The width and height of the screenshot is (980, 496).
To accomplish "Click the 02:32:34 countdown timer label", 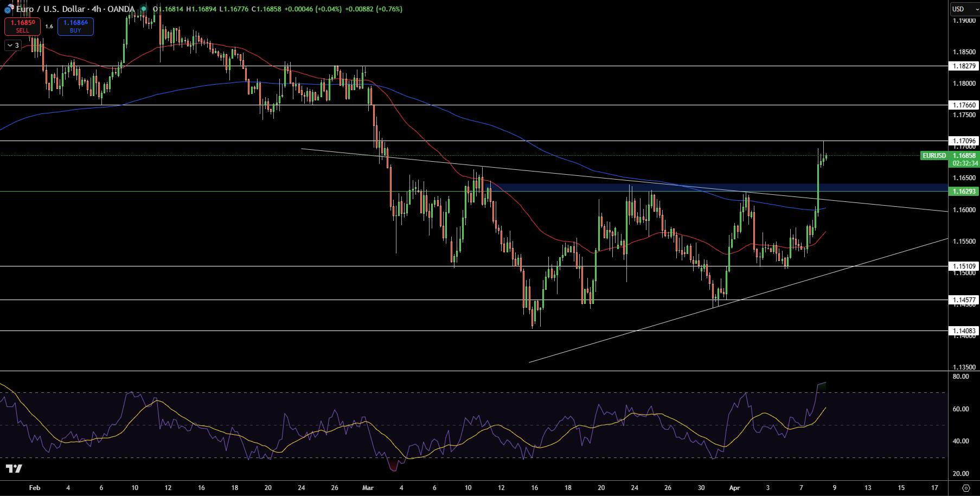I will [965, 163].
